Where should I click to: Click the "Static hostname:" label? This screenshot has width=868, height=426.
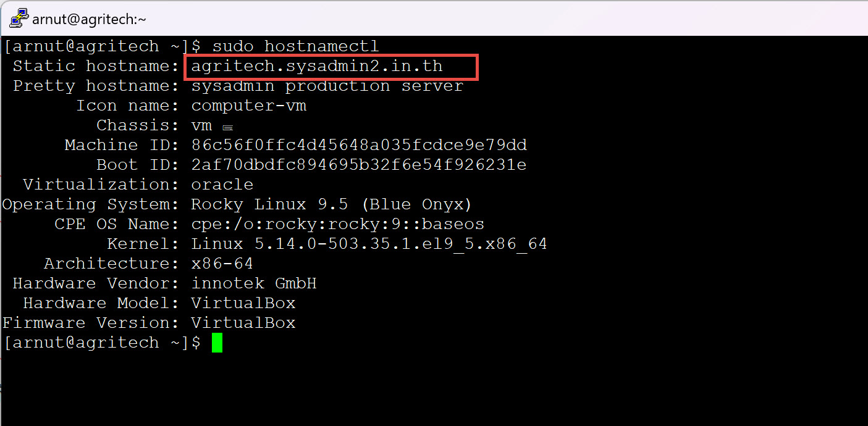tap(96, 66)
